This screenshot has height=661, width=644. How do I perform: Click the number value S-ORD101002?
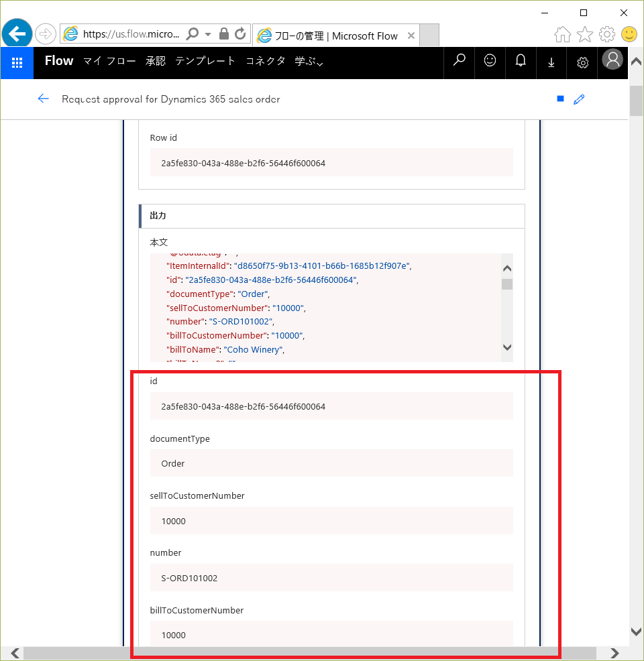pos(331,577)
